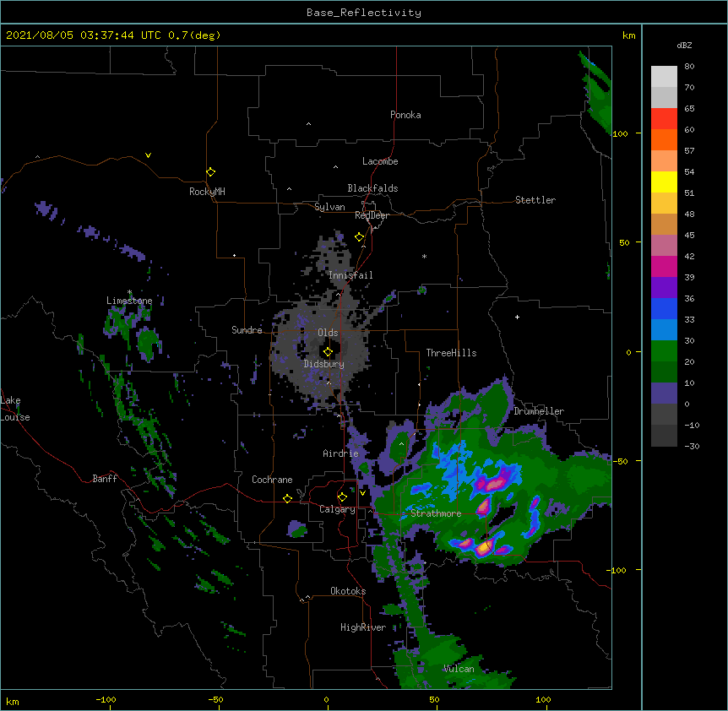Click the Okotoks label

[348, 591]
